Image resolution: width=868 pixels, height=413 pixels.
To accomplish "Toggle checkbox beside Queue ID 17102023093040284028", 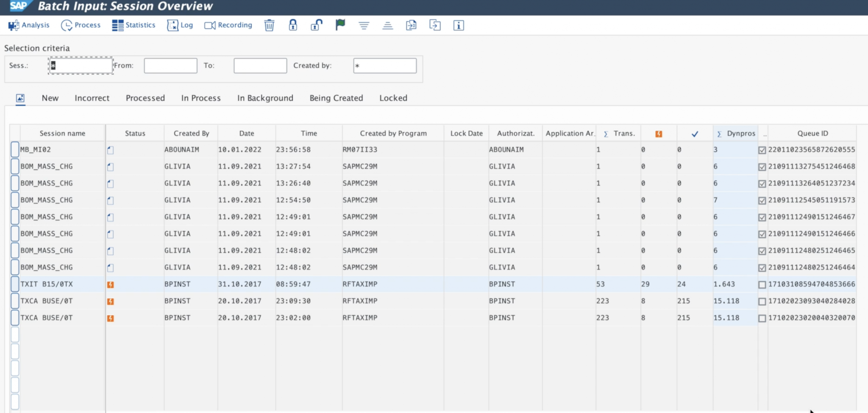I will (762, 302).
